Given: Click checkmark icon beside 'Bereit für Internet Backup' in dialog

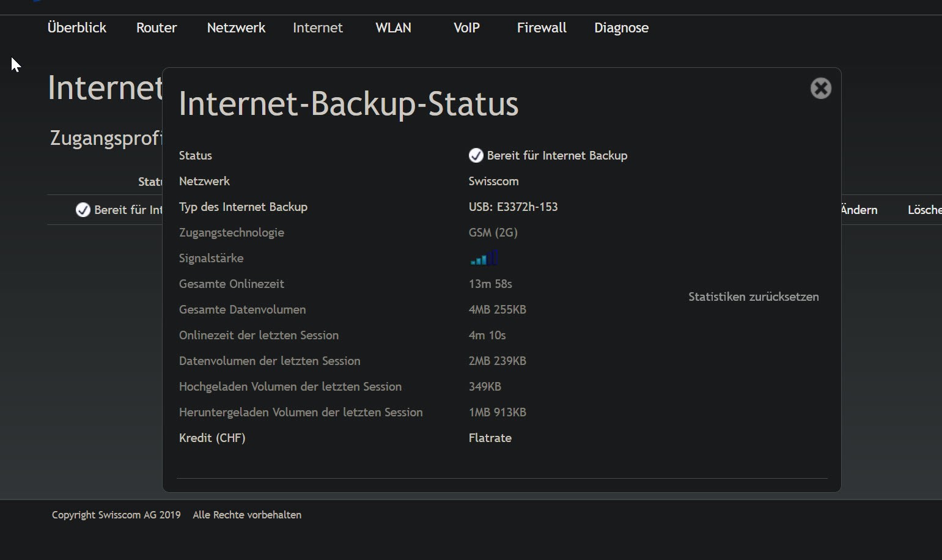Looking at the screenshot, I should tap(476, 156).
